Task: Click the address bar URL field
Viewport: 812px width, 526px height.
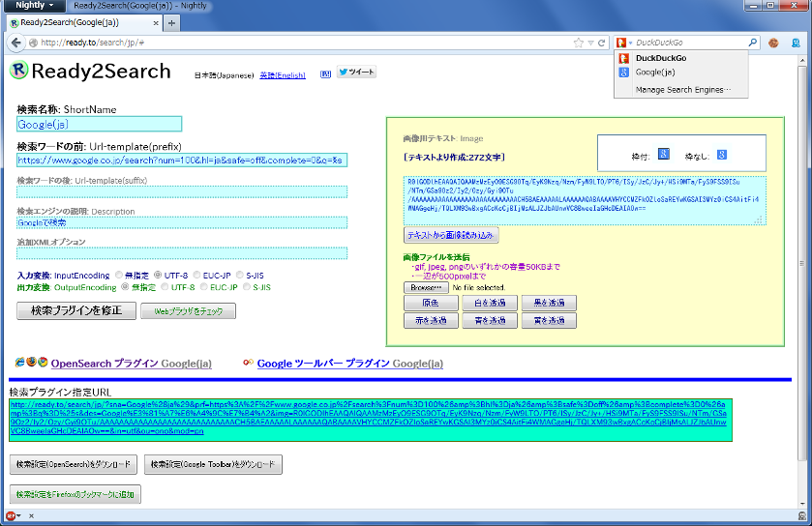Action: [306, 43]
